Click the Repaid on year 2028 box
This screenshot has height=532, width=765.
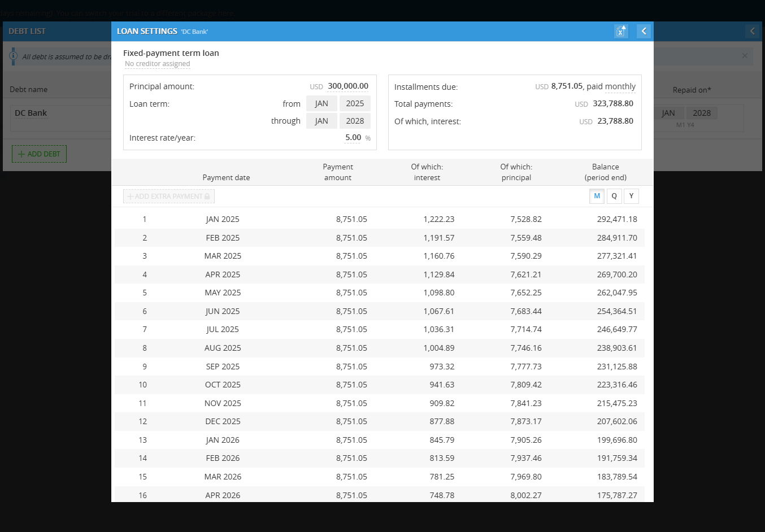point(701,113)
